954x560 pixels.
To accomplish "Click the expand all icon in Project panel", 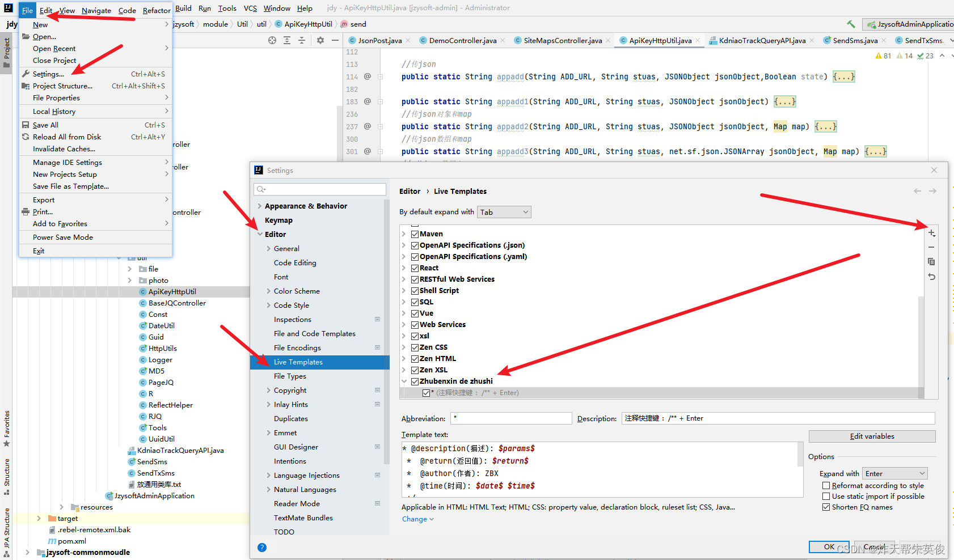I will pos(287,40).
